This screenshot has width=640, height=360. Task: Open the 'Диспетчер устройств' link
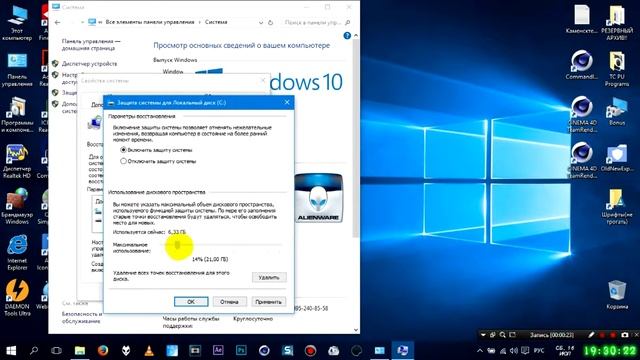click(x=89, y=64)
